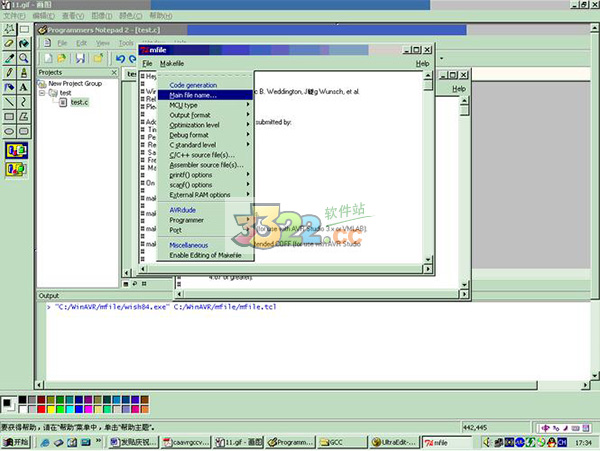
Task: Click the Windows Start button
Action: point(18,441)
